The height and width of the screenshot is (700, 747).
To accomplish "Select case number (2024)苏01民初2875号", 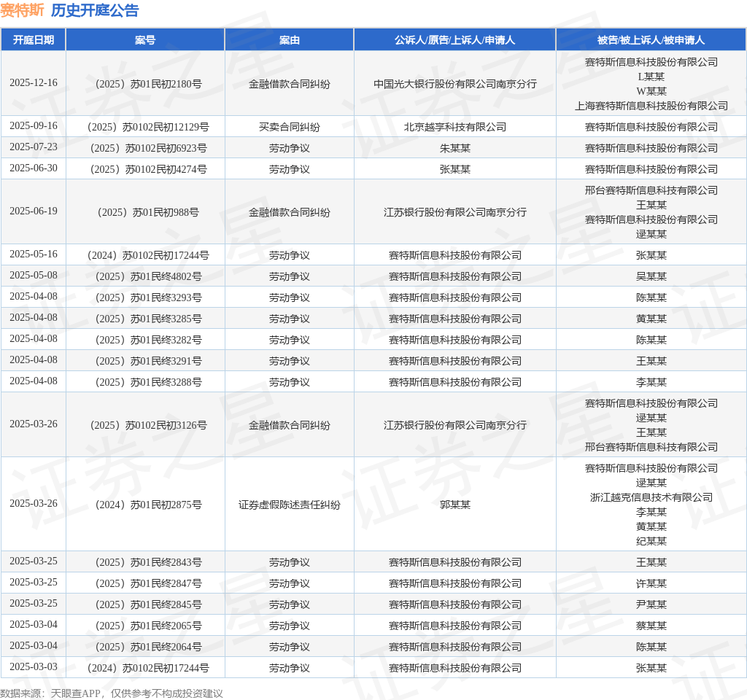I will [x=149, y=505].
